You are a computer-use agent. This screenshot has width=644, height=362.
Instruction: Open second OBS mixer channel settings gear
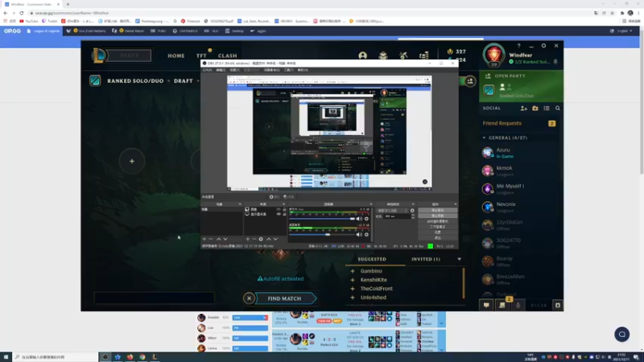pyautogui.click(x=366, y=235)
